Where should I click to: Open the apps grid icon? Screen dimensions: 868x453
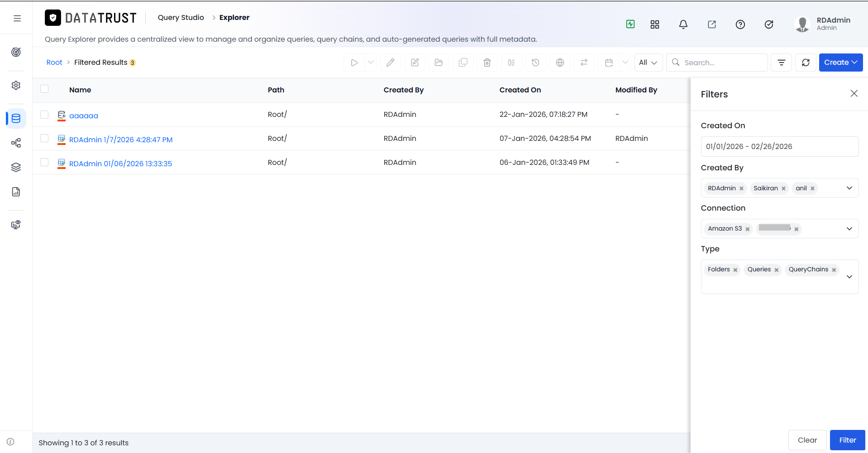click(x=655, y=24)
